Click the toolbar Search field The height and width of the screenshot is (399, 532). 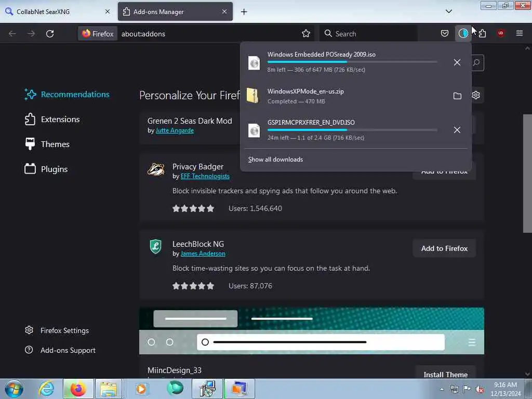pyautogui.click(x=368, y=34)
